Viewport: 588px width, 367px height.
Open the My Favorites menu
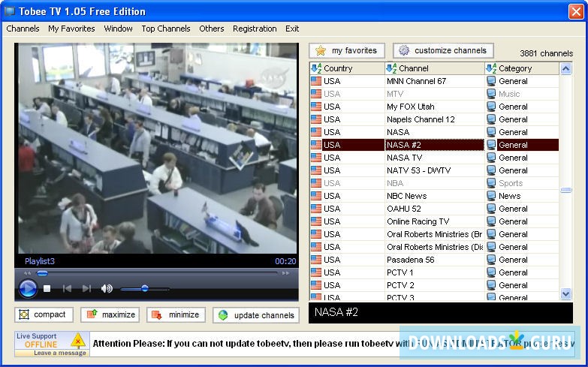[x=71, y=29]
